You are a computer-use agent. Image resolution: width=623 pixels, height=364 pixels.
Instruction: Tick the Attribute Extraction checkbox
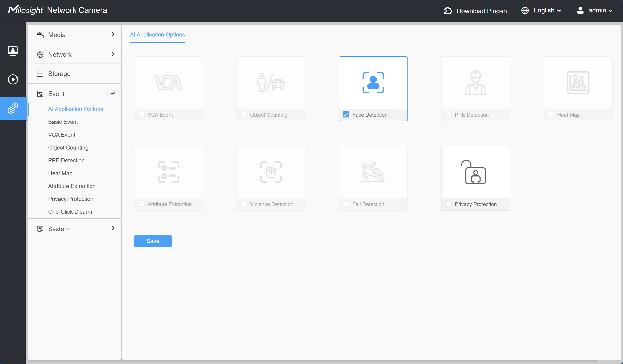click(141, 204)
